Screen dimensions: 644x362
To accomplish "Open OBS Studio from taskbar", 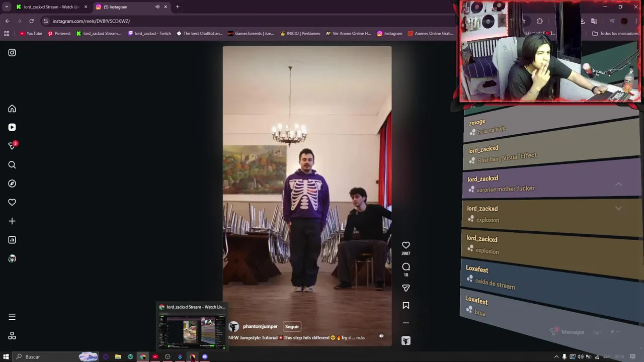I will [168, 356].
